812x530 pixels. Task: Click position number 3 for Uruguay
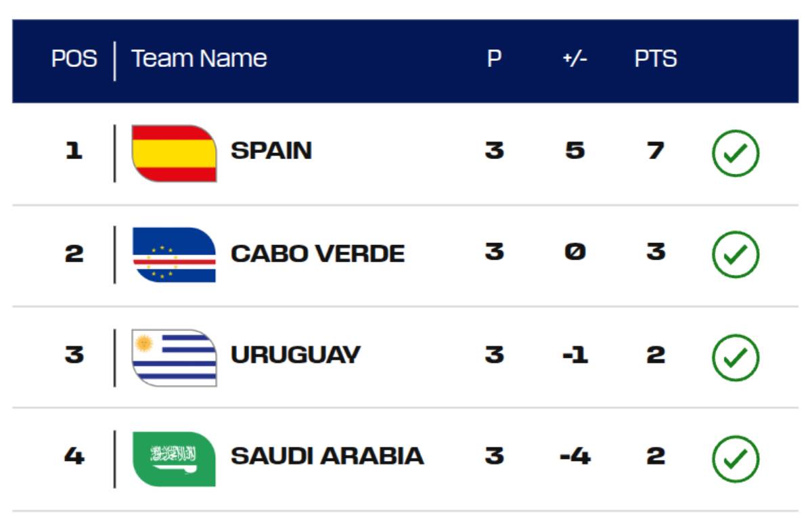74,355
